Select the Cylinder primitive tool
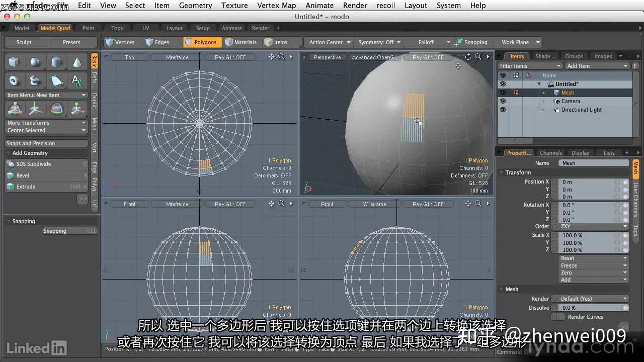Screen dimensions: 644x362 [x=56, y=63]
